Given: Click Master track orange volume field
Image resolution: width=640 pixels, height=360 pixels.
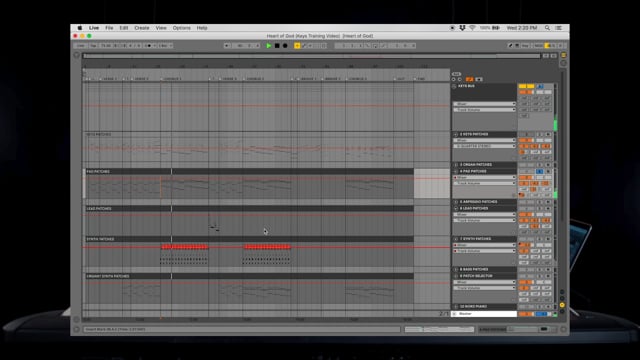Looking at the screenshot, I should pos(526,314).
